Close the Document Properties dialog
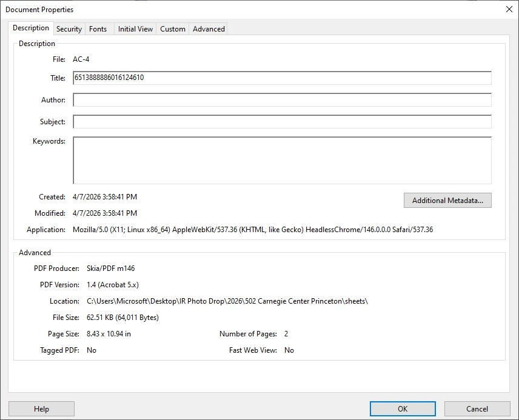The image size is (519, 420). tap(508, 9)
